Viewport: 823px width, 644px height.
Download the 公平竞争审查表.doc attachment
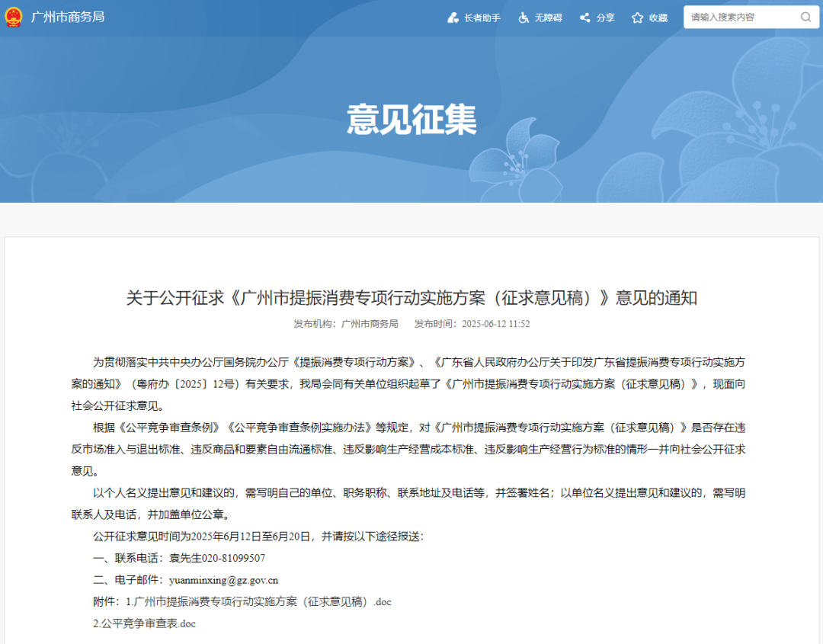pyautogui.click(x=144, y=623)
